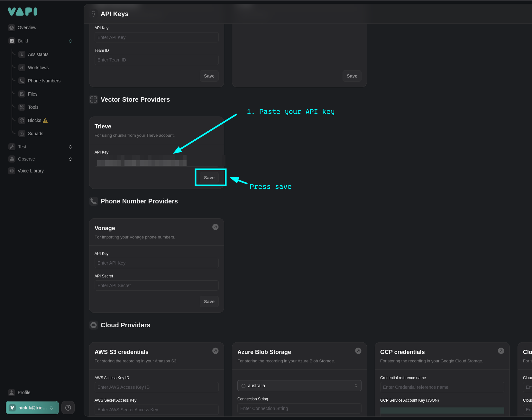The image size is (532, 420).
Task: Click the Test section icon
Action: pos(12,147)
